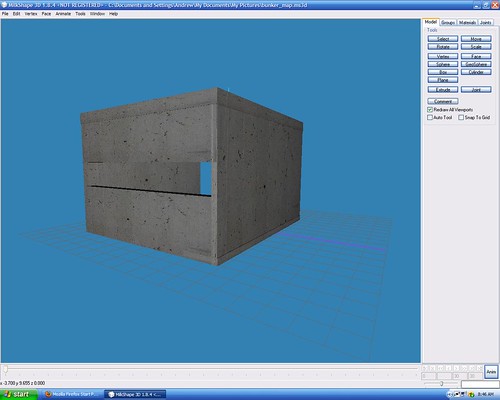Click the MilkShape 3D taskbar button
Viewport: 500px width, 400px height.
(135, 394)
